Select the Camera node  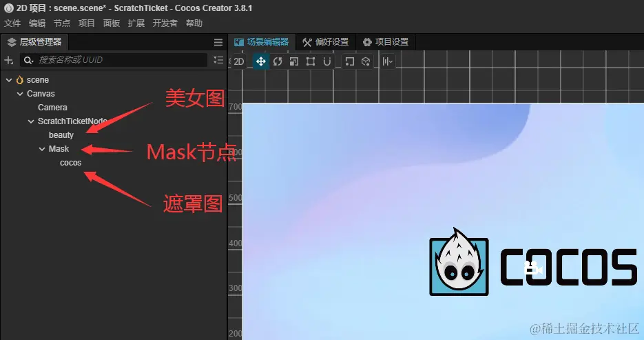pos(52,108)
